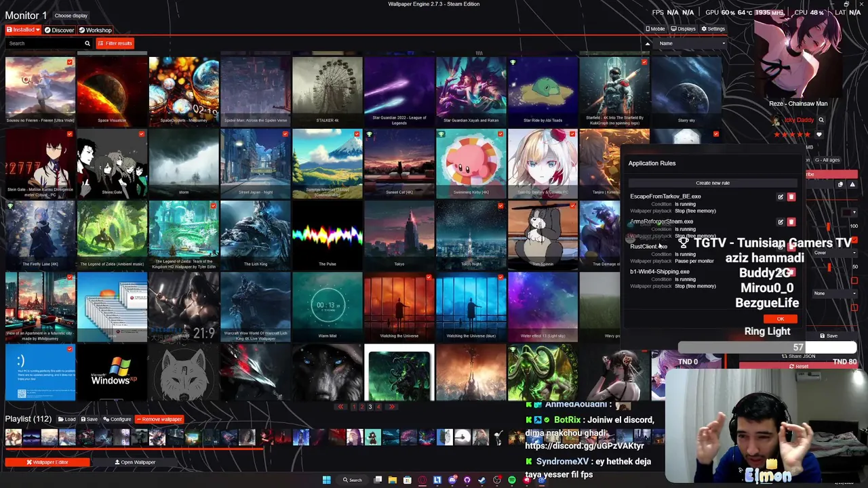Select the Warm Mist wallpaper thumbnail
This screenshot has width=868, height=488.
tap(328, 307)
